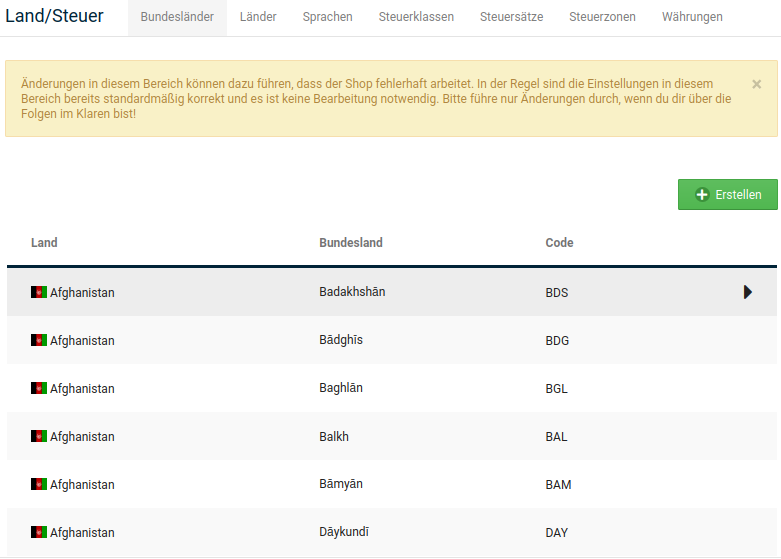The width and height of the screenshot is (781, 559).
Task: Switch to the Länder tab
Action: coord(258,17)
